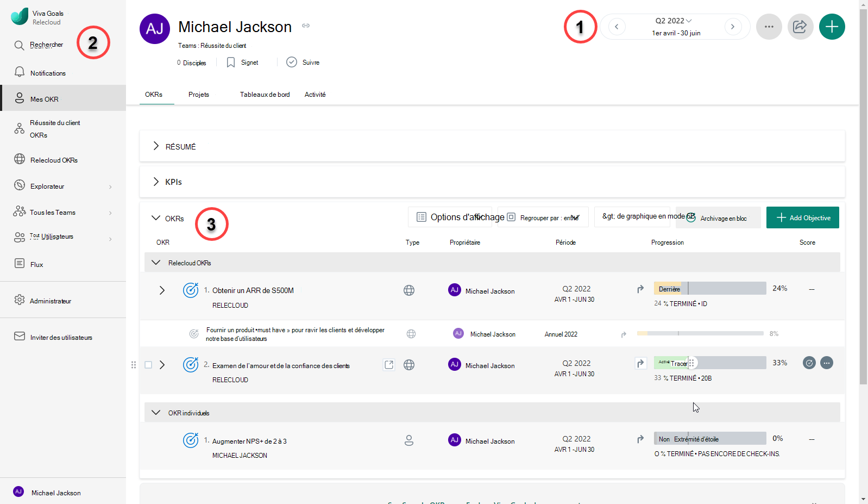Open Notifications bell icon
This screenshot has width=868, height=504.
20,72
